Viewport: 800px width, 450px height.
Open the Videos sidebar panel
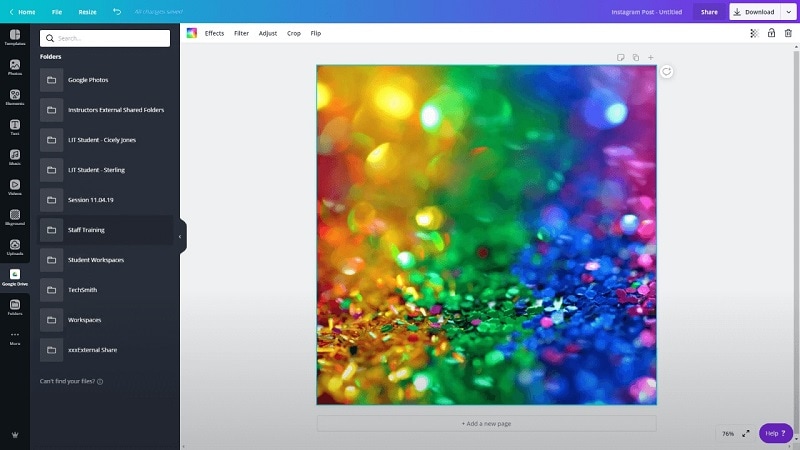tap(15, 187)
